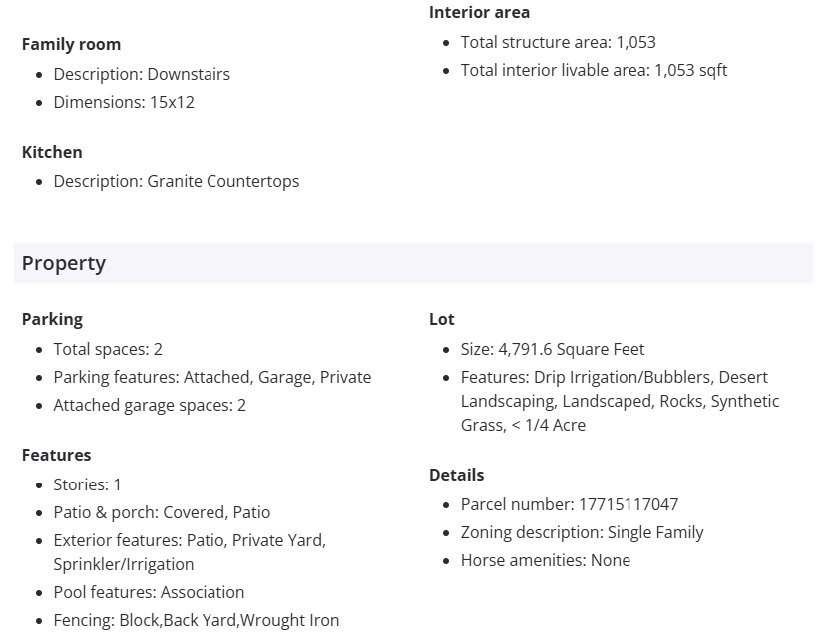Click the Parking heading

tap(52, 319)
